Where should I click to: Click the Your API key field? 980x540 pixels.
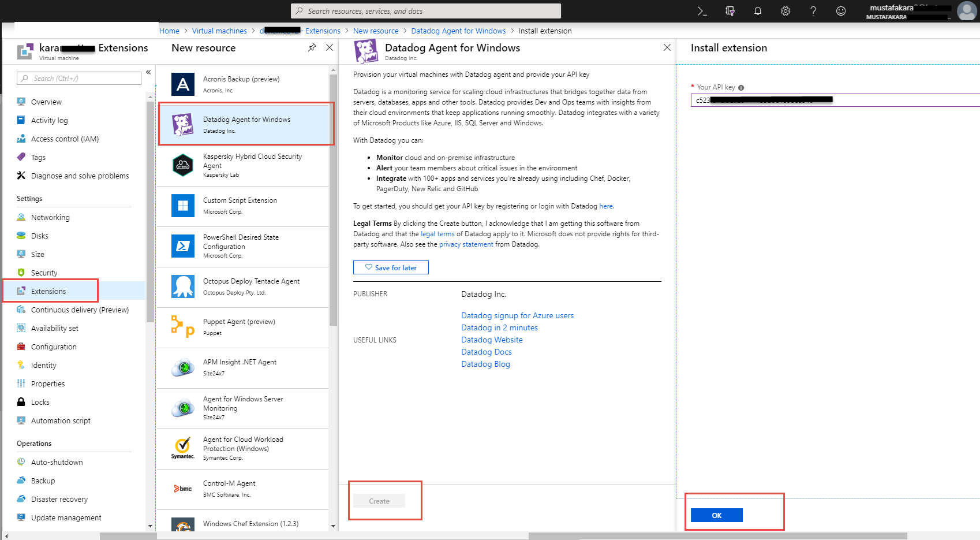click(x=835, y=100)
